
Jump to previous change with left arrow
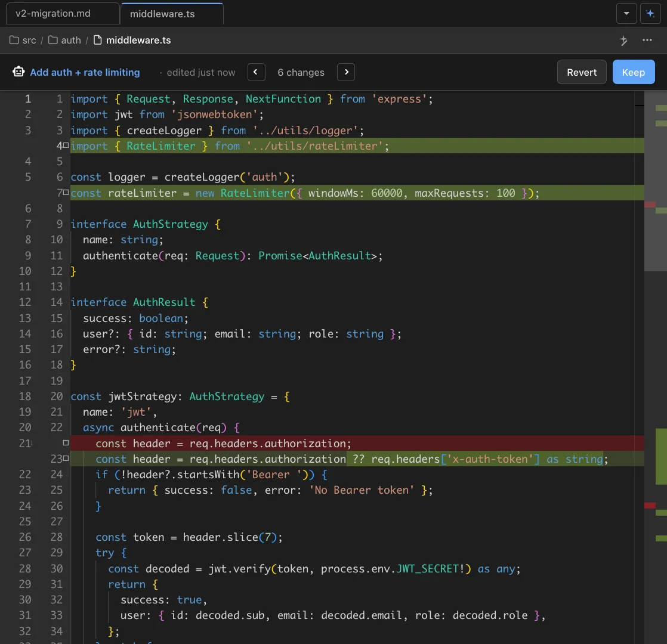tap(256, 72)
